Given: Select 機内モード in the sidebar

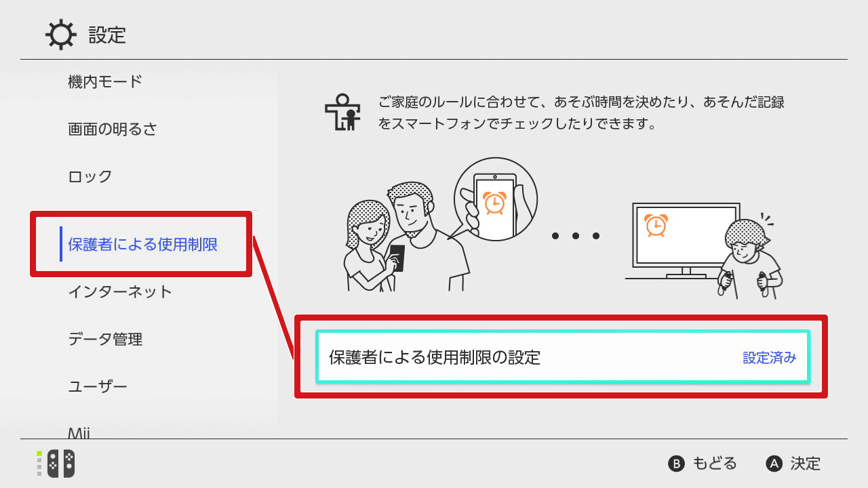Looking at the screenshot, I should (x=105, y=82).
